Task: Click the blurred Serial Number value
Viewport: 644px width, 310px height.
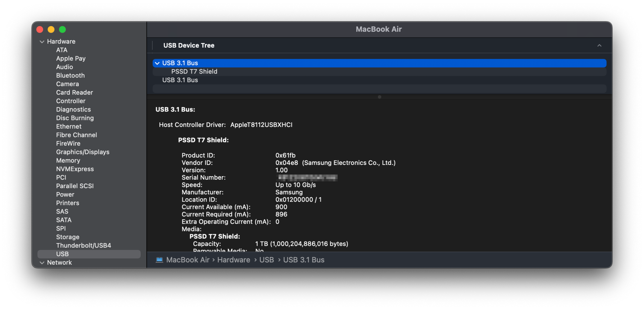Action: pos(307,178)
